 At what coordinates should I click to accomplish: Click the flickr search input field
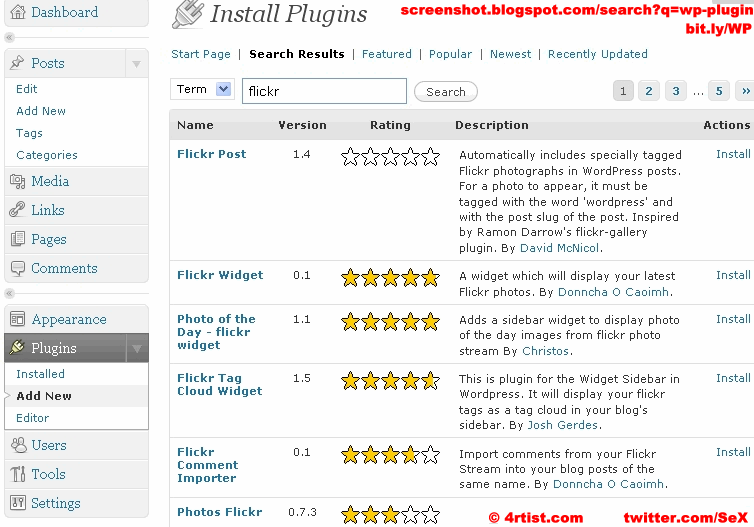point(325,91)
